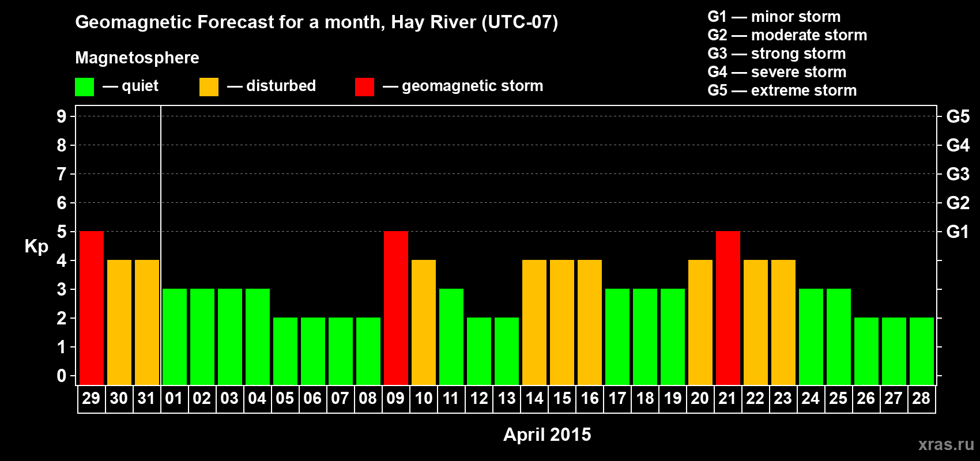Viewport: 980px width, 461px height.
Task: Select the green bar for April 11
Action: point(451,337)
